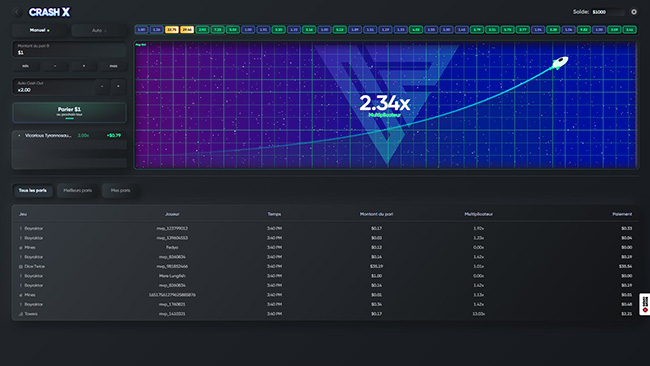The image size is (650, 366).
Task: Click the Parier $1 bet button
Action: 69,113
